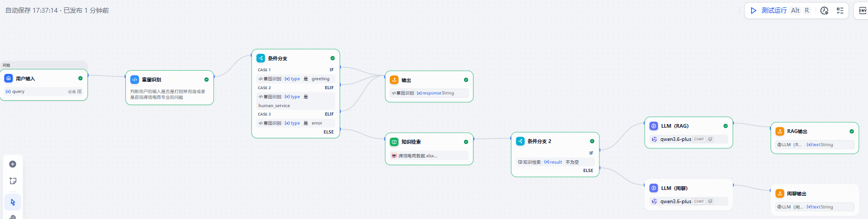Click the qwen model logo in LLM (RAG)
The height and width of the screenshot is (219, 868).
pos(654,139)
